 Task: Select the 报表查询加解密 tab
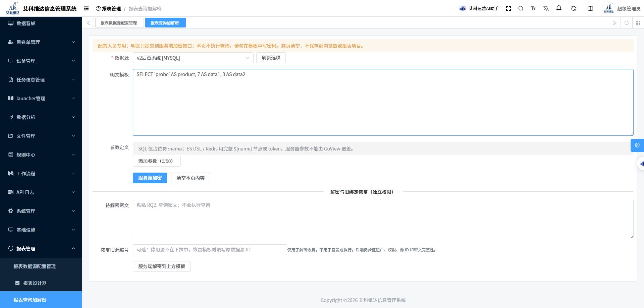tap(165, 23)
